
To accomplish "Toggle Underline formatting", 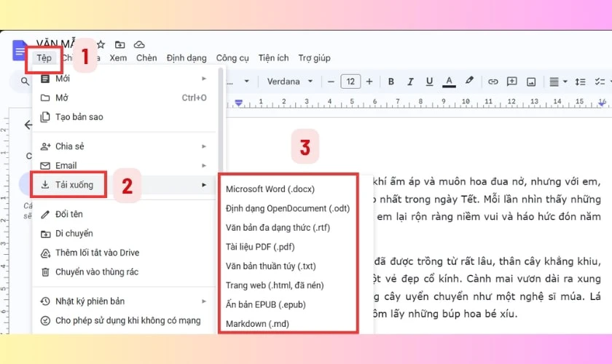I will coord(429,82).
